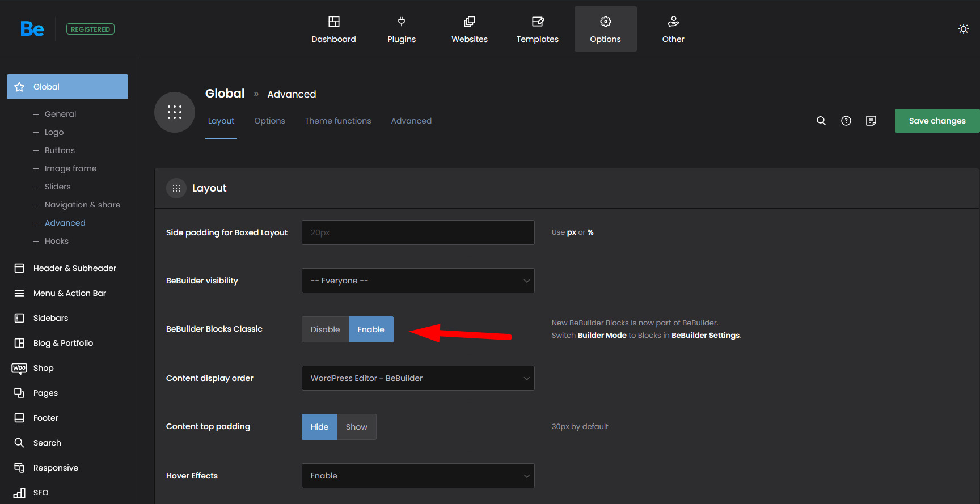Open the Dashboard icon in top navigation
This screenshot has width=980, height=504.
[x=334, y=22]
